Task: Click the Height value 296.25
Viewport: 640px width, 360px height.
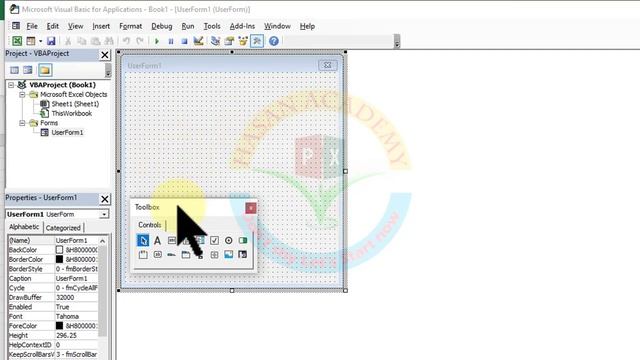Action: [77, 336]
